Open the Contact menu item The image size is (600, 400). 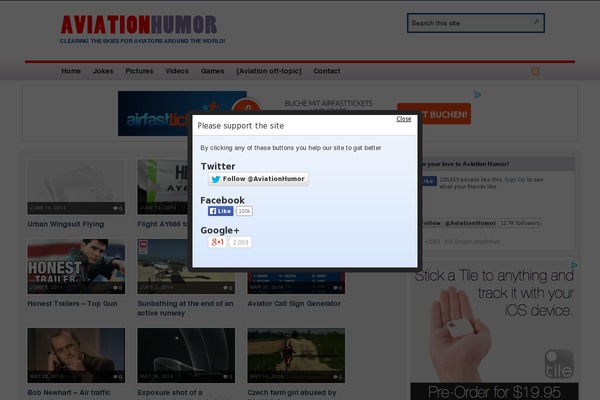327,71
